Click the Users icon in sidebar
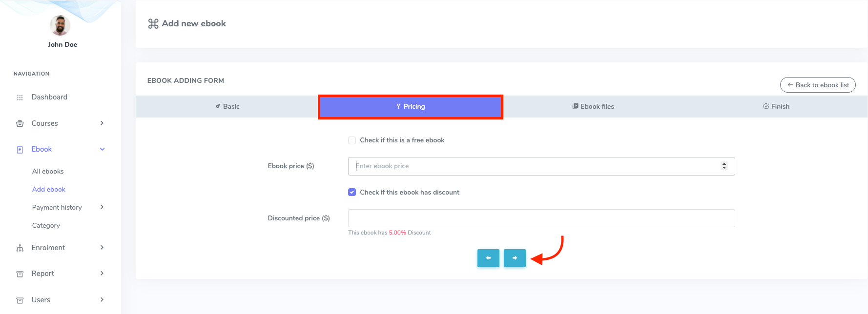868x314 pixels. pyautogui.click(x=20, y=300)
